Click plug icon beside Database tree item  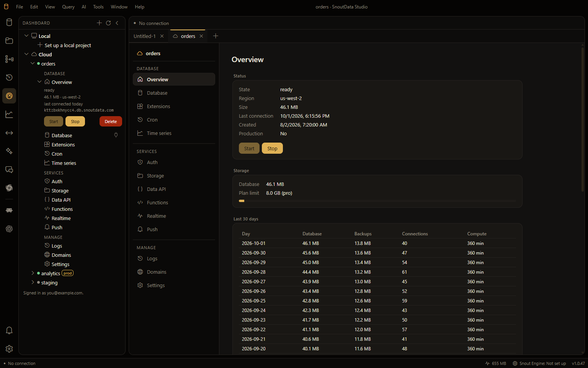(x=116, y=135)
